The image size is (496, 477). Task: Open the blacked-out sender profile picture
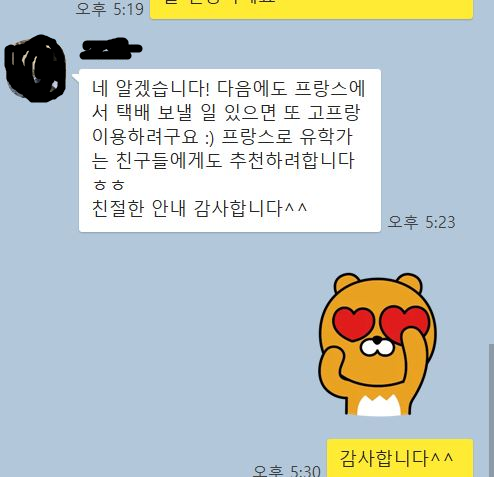click(x=35, y=68)
